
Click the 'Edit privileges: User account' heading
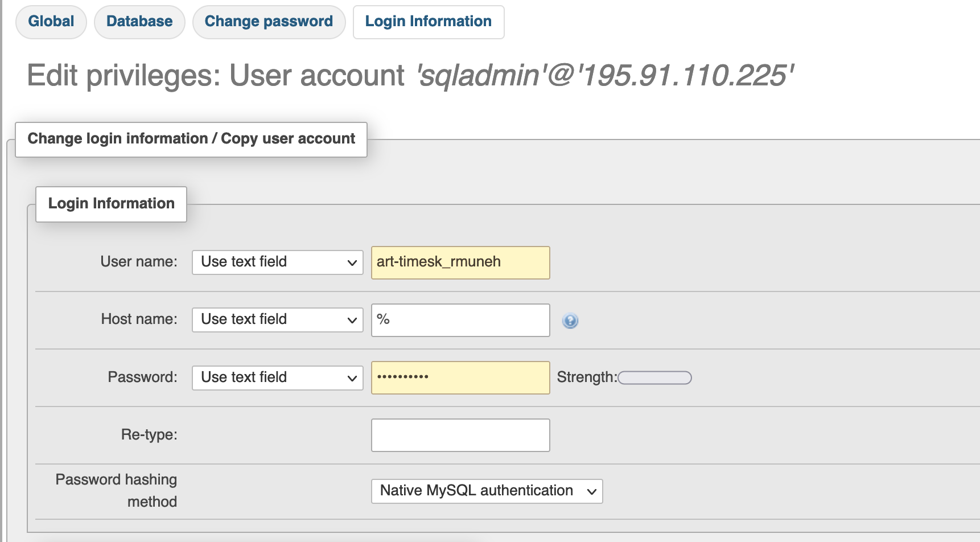[410, 76]
